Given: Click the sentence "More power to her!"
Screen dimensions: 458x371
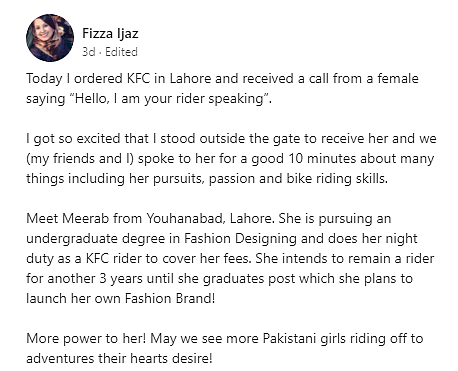Looking at the screenshot, I should click(x=86, y=339).
